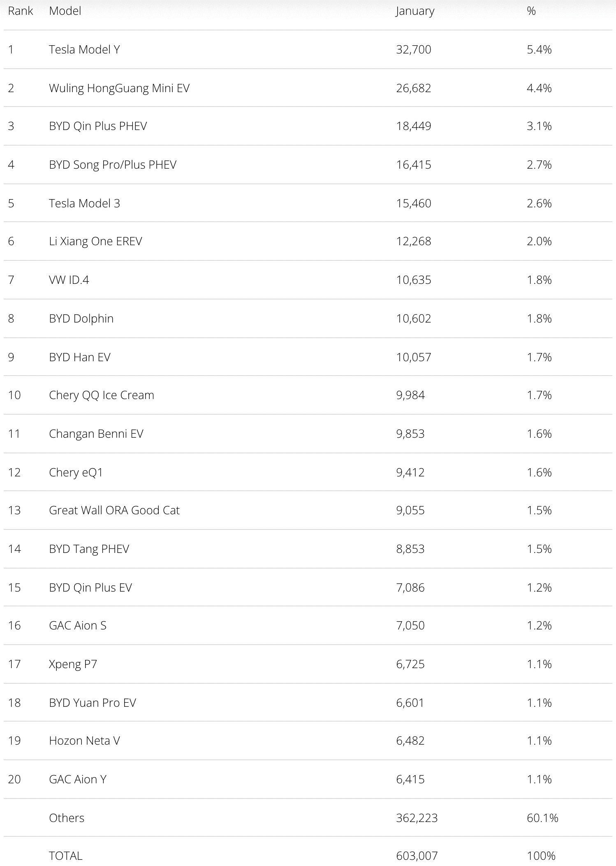Image resolution: width=616 pixels, height=866 pixels.
Task: Select Li Xiang One EREV model cell
Action: [95, 241]
